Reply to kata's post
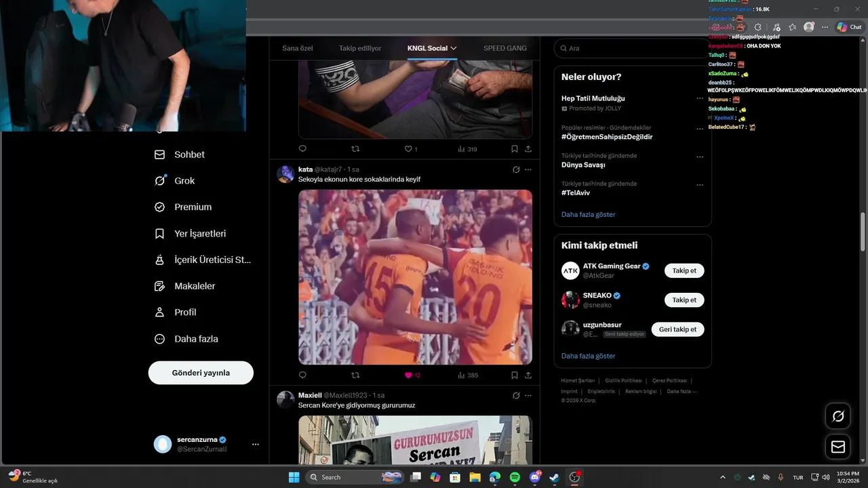This screenshot has width=868, height=488. pos(302,375)
